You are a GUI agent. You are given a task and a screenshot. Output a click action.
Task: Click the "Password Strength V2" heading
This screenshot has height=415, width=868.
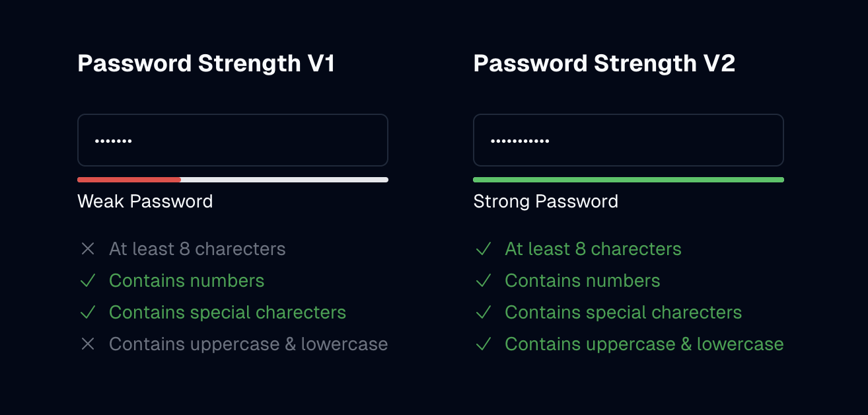tap(604, 63)
